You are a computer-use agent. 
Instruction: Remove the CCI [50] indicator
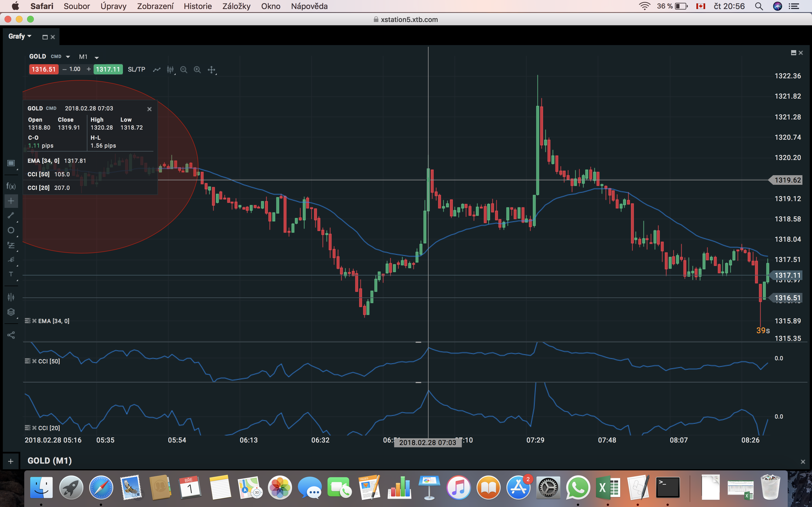click(34, 361)
